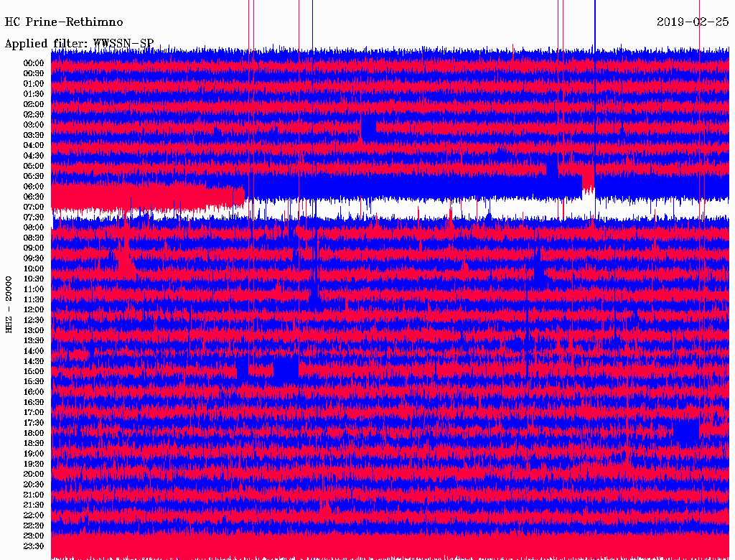735x560 pixels.
Task: Click the 12:00 time label
Action: click(34, 309)
